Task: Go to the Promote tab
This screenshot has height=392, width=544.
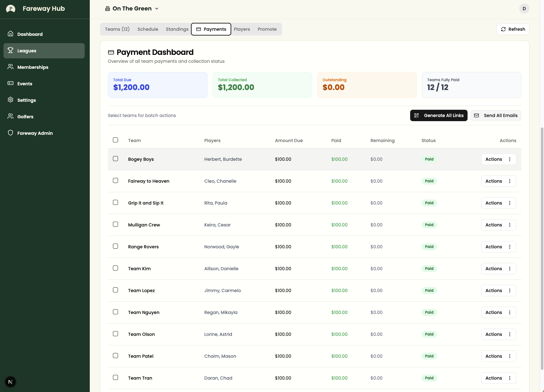Action: pos(267,29)
